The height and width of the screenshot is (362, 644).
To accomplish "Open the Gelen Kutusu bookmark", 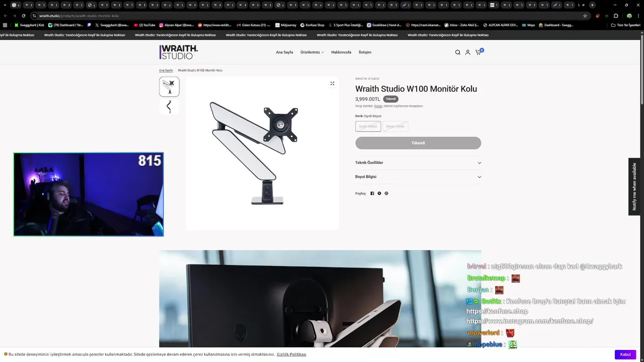I will (x=253, y=25).
